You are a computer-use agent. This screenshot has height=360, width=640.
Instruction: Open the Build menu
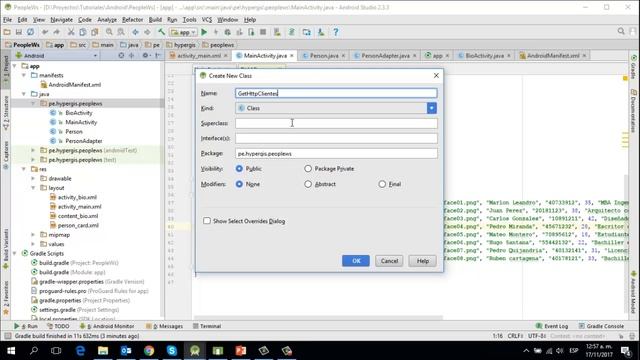[155, 20]
